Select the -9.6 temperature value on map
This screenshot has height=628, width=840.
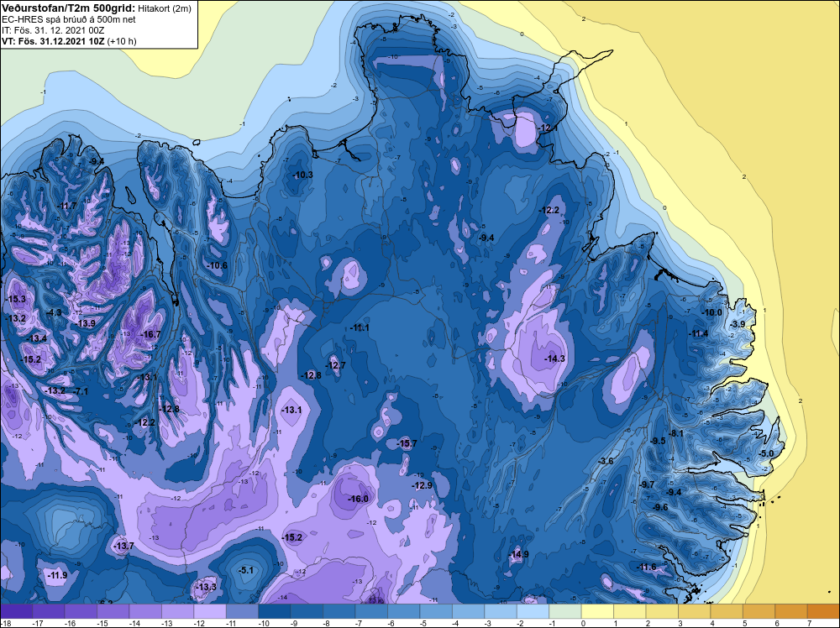660,507
